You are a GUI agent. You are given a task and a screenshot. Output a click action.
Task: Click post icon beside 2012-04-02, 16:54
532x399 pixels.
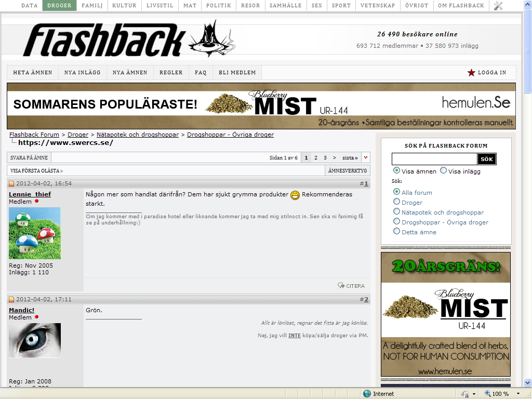11,183
